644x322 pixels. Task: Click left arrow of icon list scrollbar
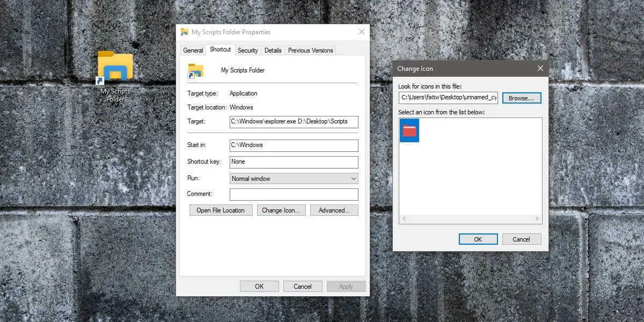tap(404, 219)
